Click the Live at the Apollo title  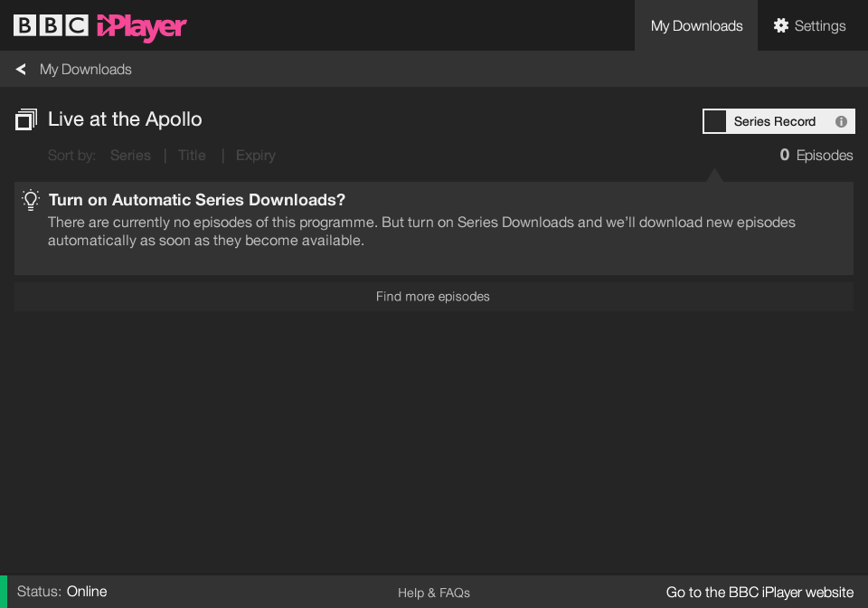tap(125, 119)
